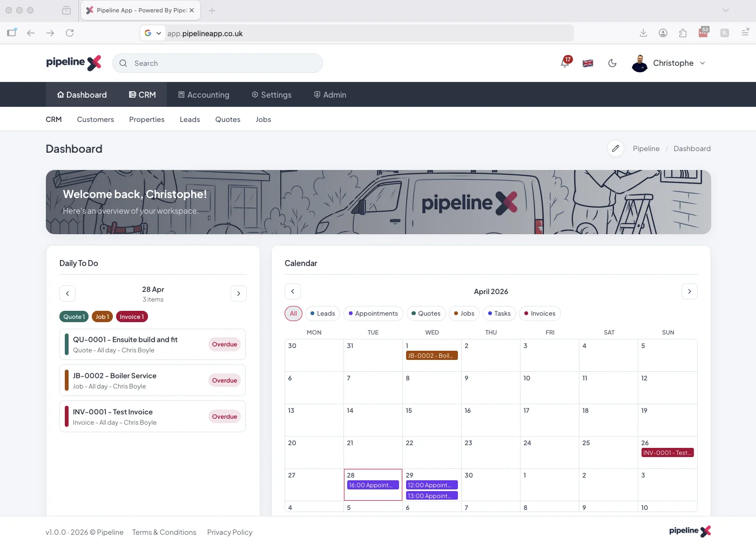
Task: Toggle the Quotes calendar filter
Action: (x=426, y=314)
